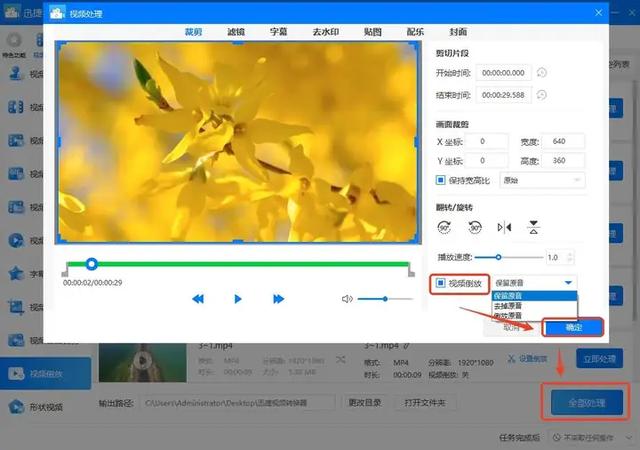This screenshot has width=640, height=450.
Task: Click the 00:00:02/00:00:29 time readout
Action: pos(93,283)
